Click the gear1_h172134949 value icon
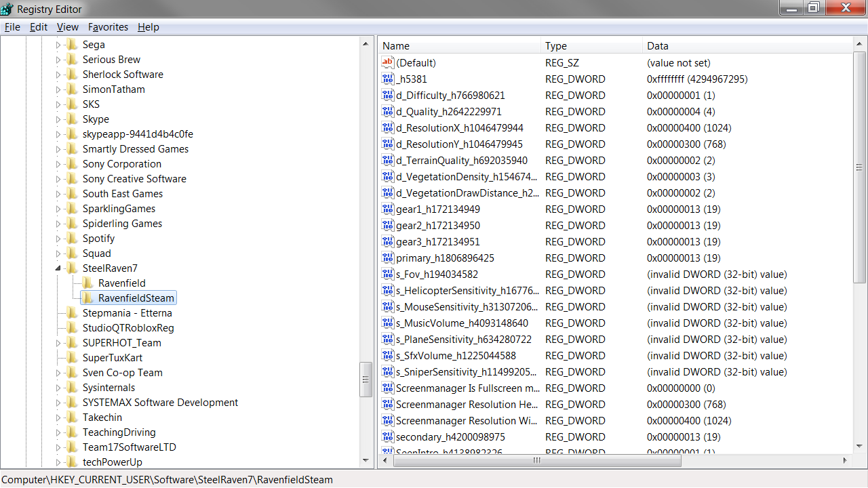Viewport: 868px width, 488px height. pyautogui.click(x=388, y=209)
